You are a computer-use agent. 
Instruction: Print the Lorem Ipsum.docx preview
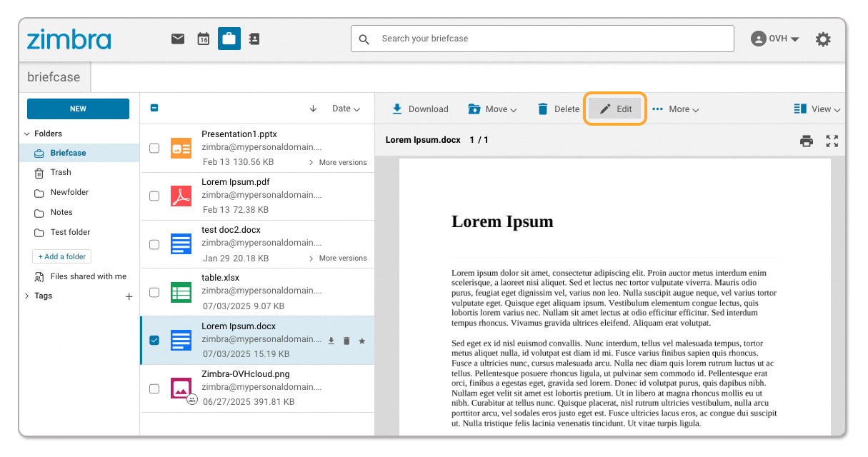click(x=806, y=140)
